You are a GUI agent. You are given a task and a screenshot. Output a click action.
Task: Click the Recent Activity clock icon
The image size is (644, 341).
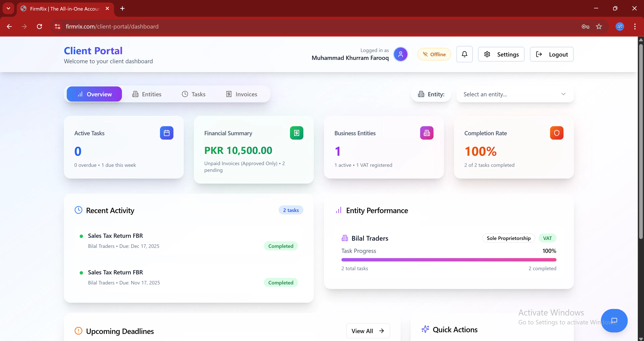tap(78, 210)
